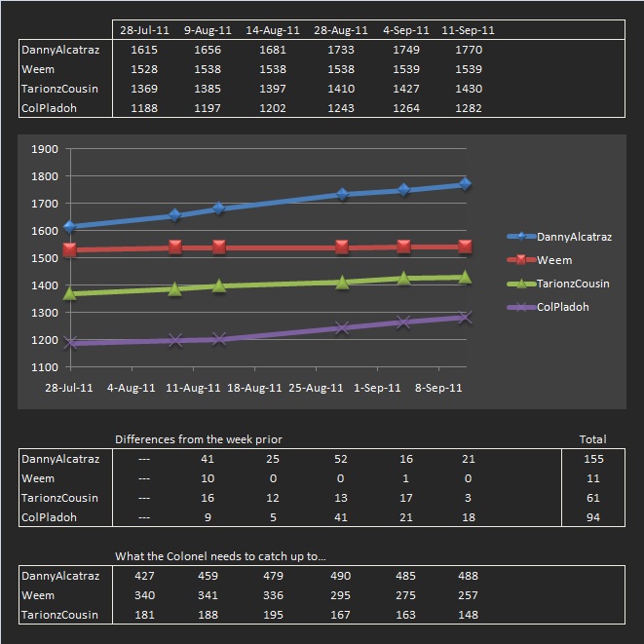Image resolution: width=644 pixels, height=644 pixels.
Task: Click the catch-up cell with value 181
Action: (144, 615)
